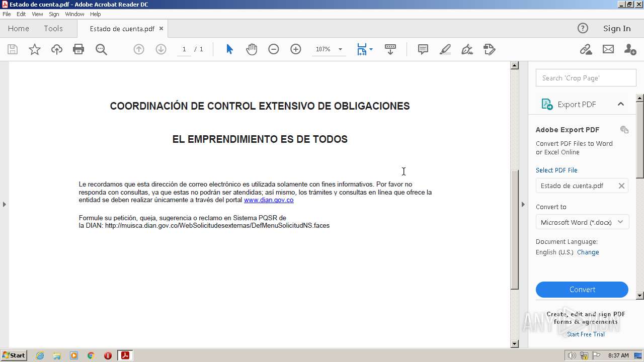Click the document scroll up arrow
Viewport: 644px width, 362px height.
(x=514, y=65)
